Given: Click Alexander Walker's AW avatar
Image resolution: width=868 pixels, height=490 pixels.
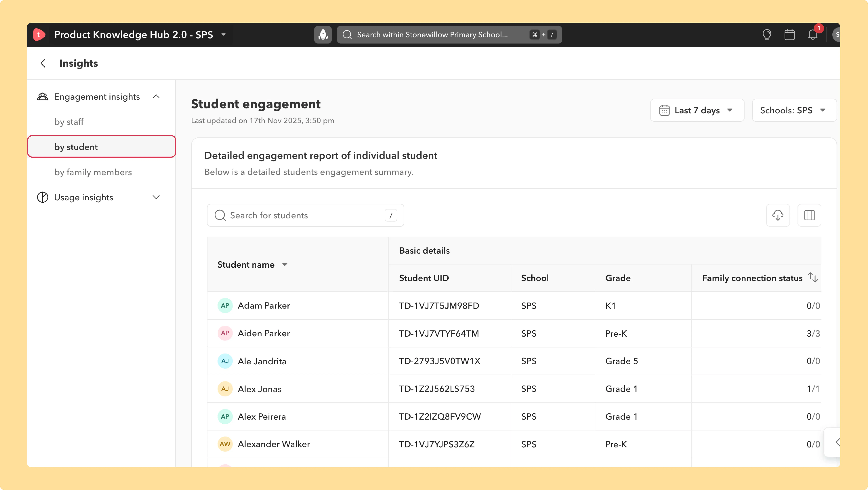Looking at the screenshot, I should [225, 444].
